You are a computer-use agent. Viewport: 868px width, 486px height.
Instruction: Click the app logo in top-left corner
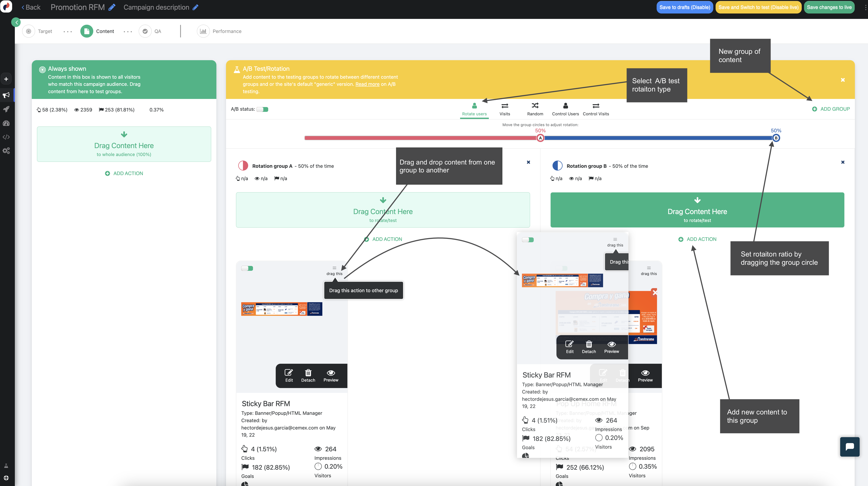pos(6,7)
